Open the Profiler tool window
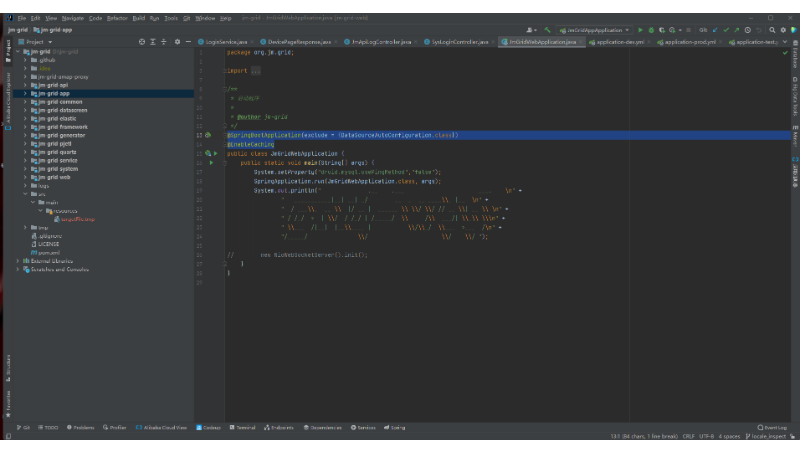800x453 pixels. [x=114, y=427]
